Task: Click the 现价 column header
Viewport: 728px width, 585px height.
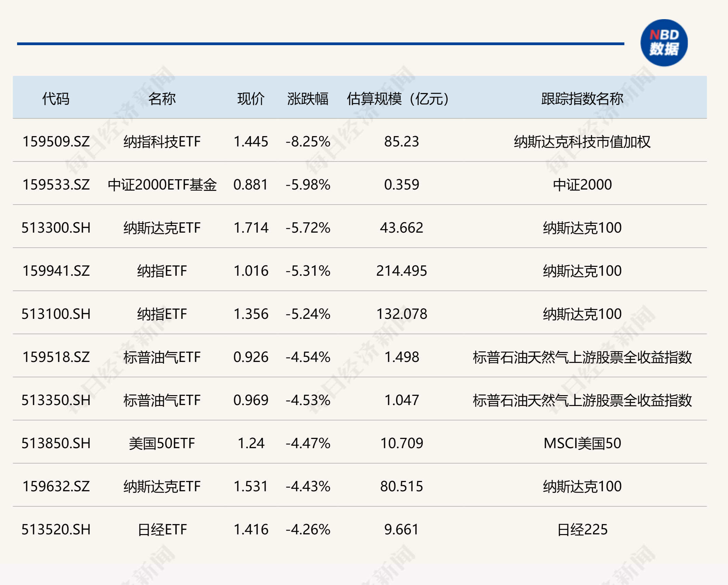Action: click(x=251, y=99)
